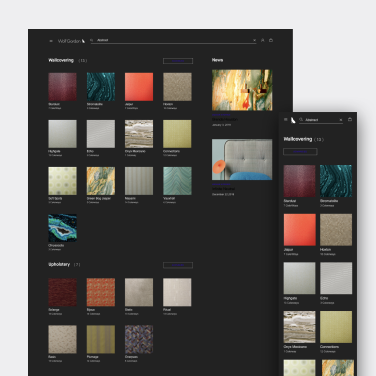Click the outlined button beside Upholstery heading
Screen dimensions: 376x376
coord(178,265)
